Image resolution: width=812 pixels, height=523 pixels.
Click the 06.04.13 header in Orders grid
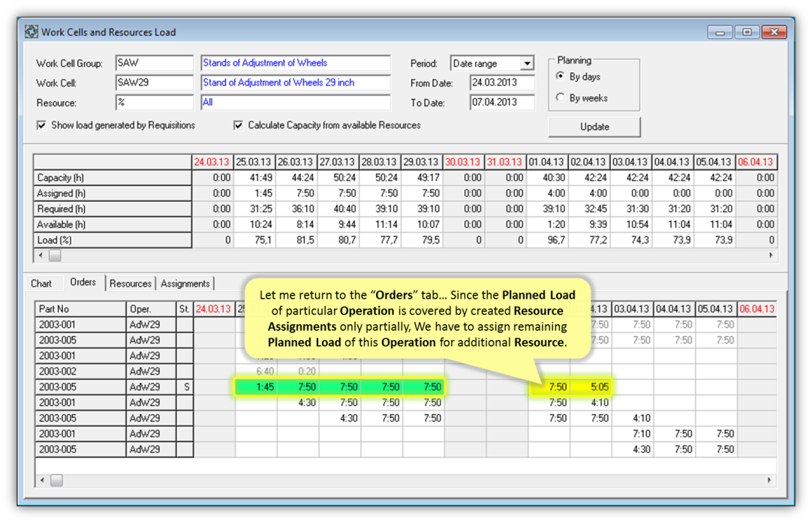[756, 309]
